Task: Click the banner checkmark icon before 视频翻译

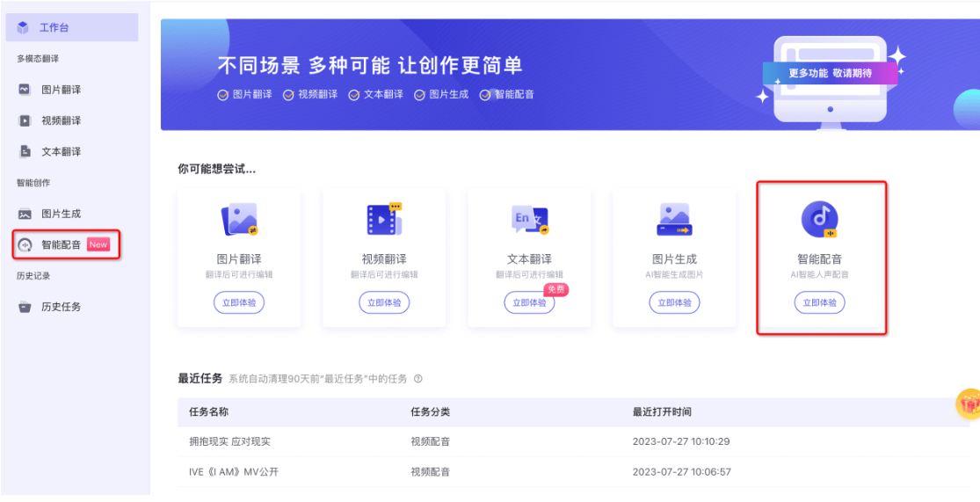Action: coord(288,95)
